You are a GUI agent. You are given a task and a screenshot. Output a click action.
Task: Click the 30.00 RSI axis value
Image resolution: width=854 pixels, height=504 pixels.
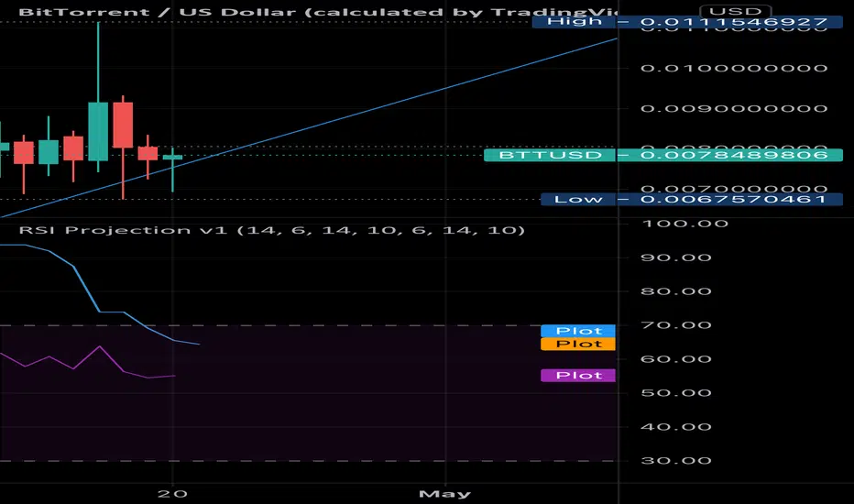pos(676,460)
